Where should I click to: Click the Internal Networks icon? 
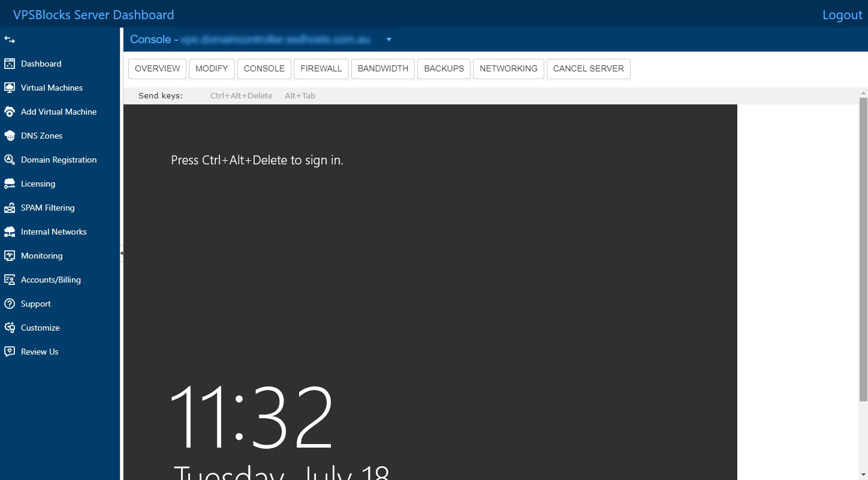click(x=10, y=232)
